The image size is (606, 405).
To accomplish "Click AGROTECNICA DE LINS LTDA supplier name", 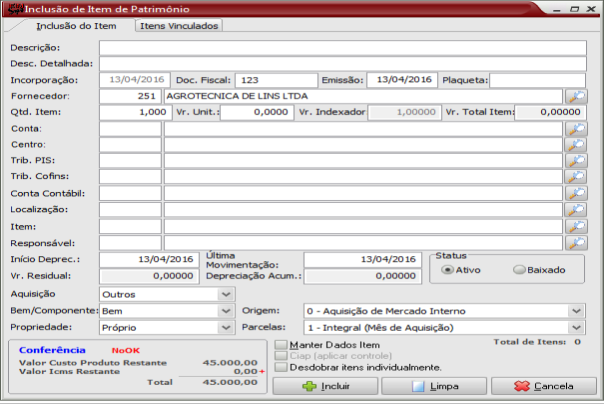I will [237, 96].
